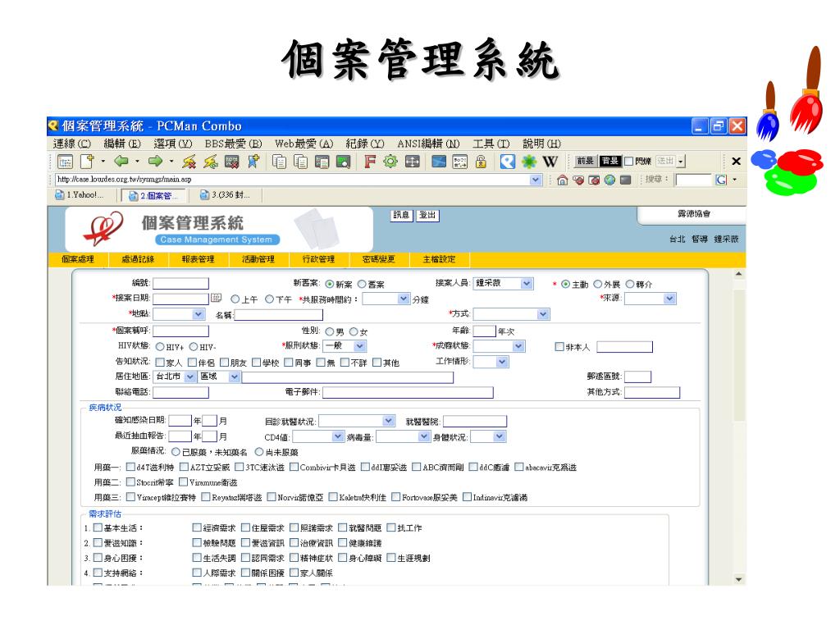Choose the 下午 radio option
This screenshot has width=840, height=630.
[x=269, y=299]
